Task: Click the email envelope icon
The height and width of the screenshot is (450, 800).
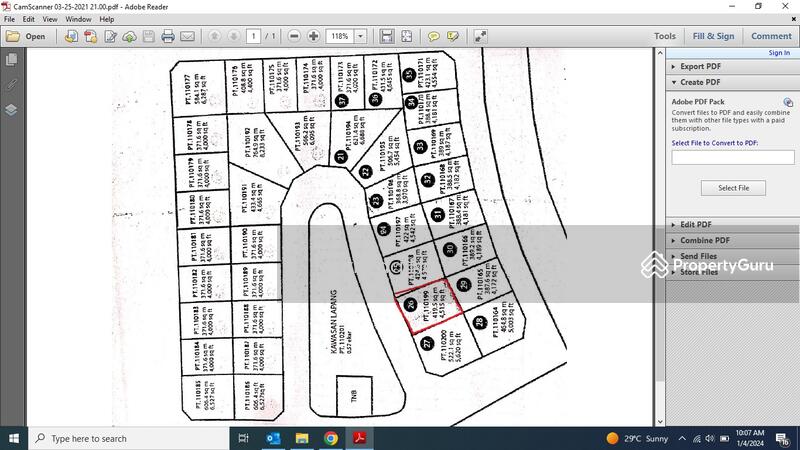Action: point(187,36)
